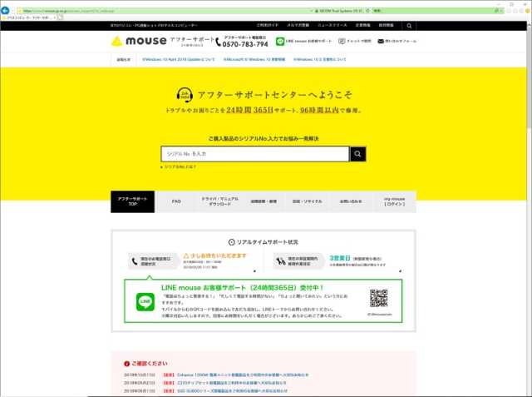Click the green LINE icon in the header
The width and height of the screenshot is (532, 397).
280,41
